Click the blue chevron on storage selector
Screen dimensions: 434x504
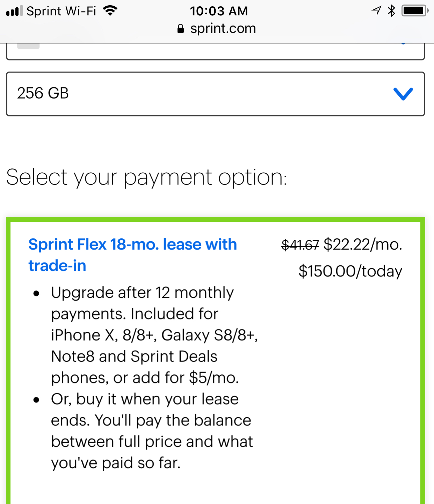pos(403,94)
